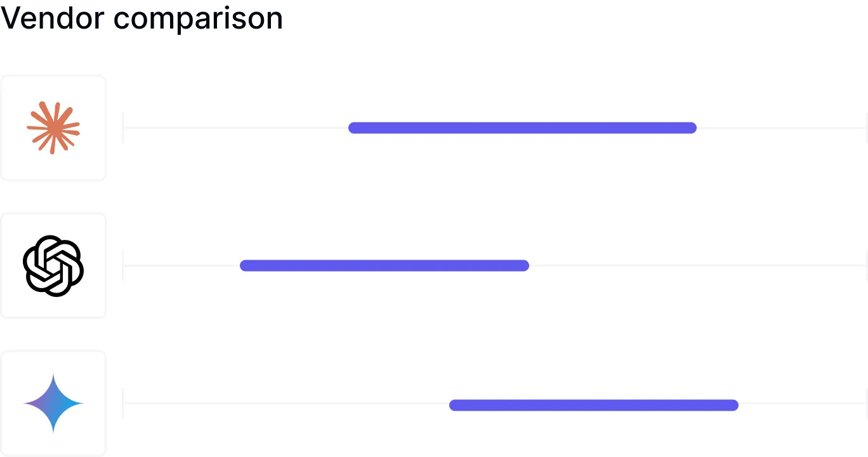Click the left end of the OpenAI range bar

[244, 265]
